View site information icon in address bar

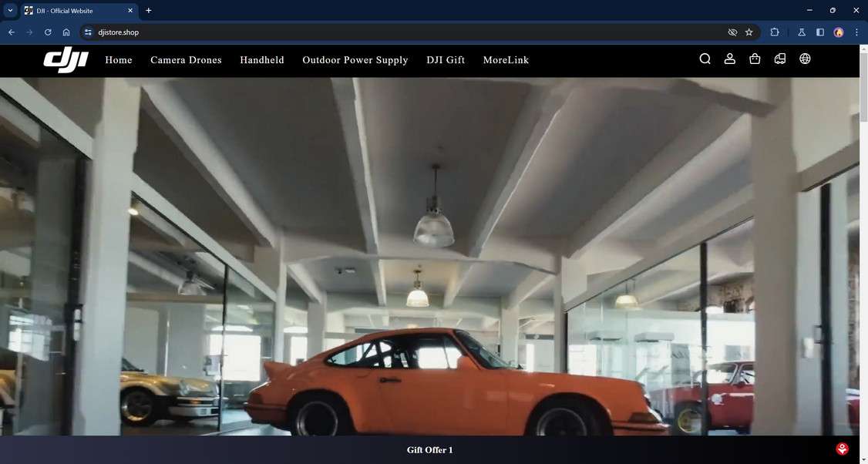(x=88, y=32)
